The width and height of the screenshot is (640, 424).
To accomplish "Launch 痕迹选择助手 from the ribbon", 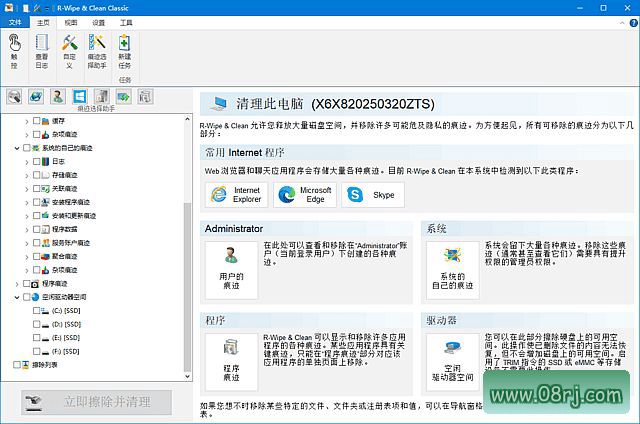I will [x=97, y=51].
